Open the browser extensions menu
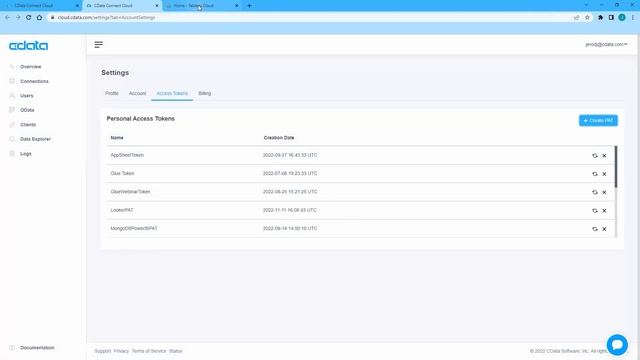 pos(600,18)
